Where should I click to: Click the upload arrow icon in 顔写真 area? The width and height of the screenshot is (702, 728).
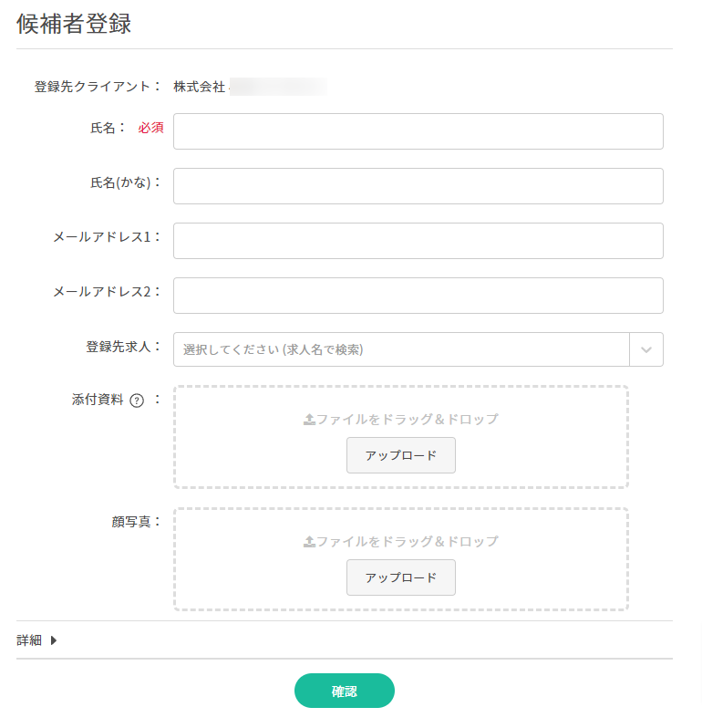click(309, 542)
